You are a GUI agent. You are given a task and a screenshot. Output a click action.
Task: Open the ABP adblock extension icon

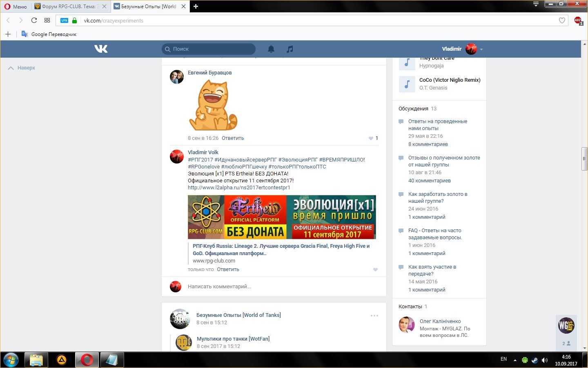[578, 20]
